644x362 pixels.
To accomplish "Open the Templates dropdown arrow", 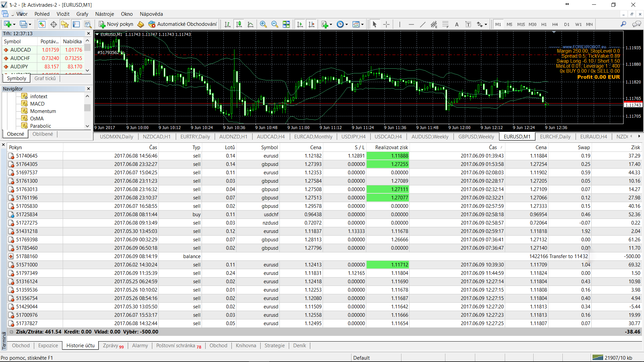I will 363,24.
